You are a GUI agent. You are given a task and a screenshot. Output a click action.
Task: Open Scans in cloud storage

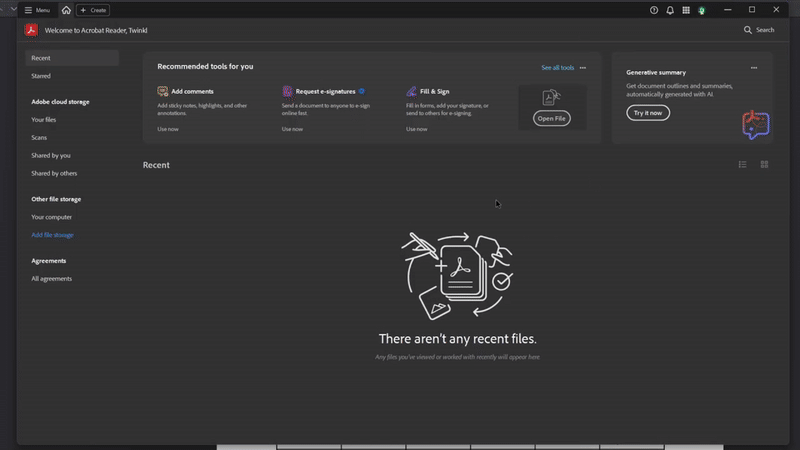pyautogui.click(x=39, y=137)
